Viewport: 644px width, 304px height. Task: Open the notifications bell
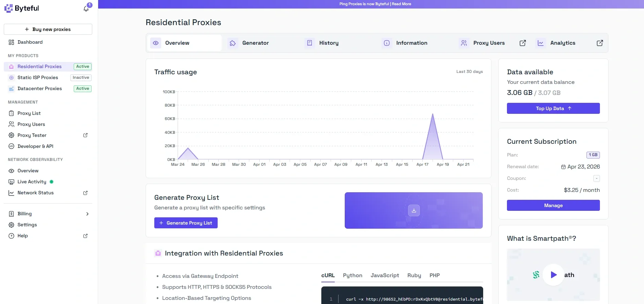coord(86,9)
